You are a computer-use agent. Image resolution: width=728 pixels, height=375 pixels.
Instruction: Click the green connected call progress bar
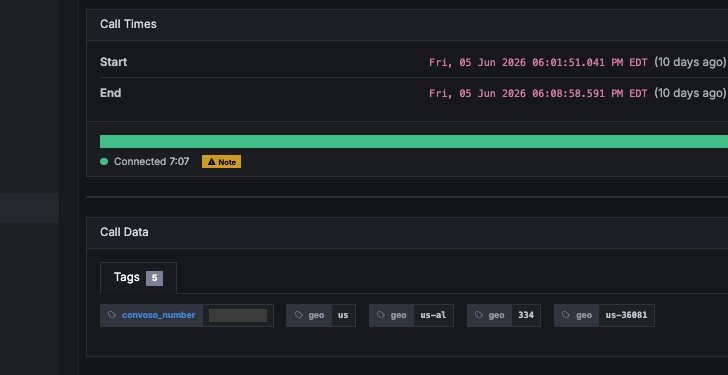click(x=414, y=142)
